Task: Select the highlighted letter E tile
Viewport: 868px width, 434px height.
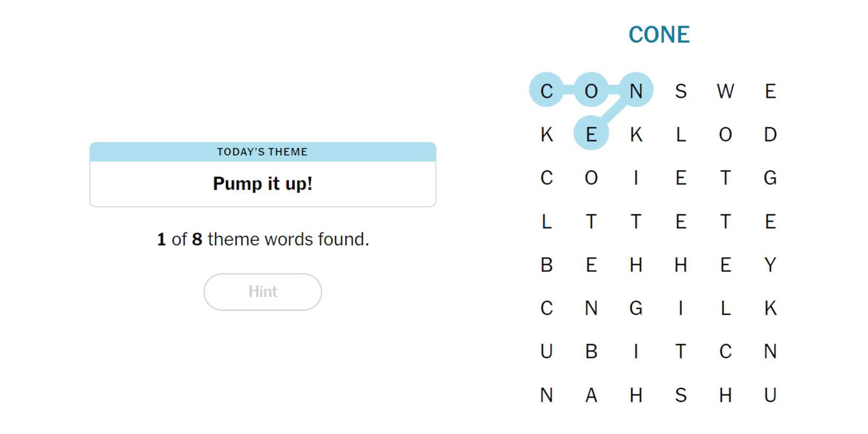Action: (591, 134)
